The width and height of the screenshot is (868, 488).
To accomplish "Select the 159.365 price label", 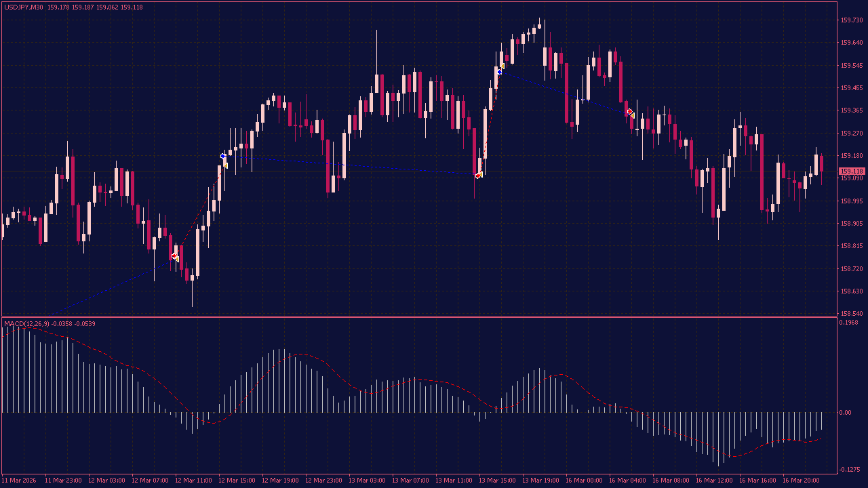I will point(851,110).
